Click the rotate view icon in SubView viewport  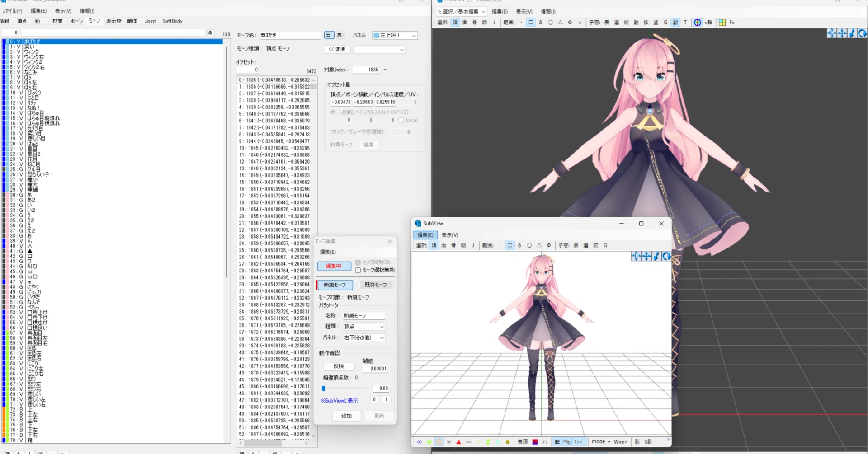[x=666, y=257]
